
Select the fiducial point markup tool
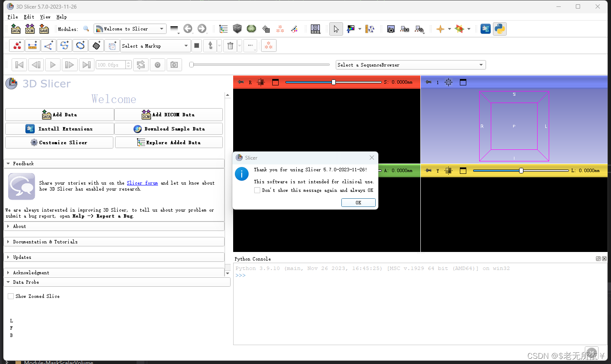(17, 45)
